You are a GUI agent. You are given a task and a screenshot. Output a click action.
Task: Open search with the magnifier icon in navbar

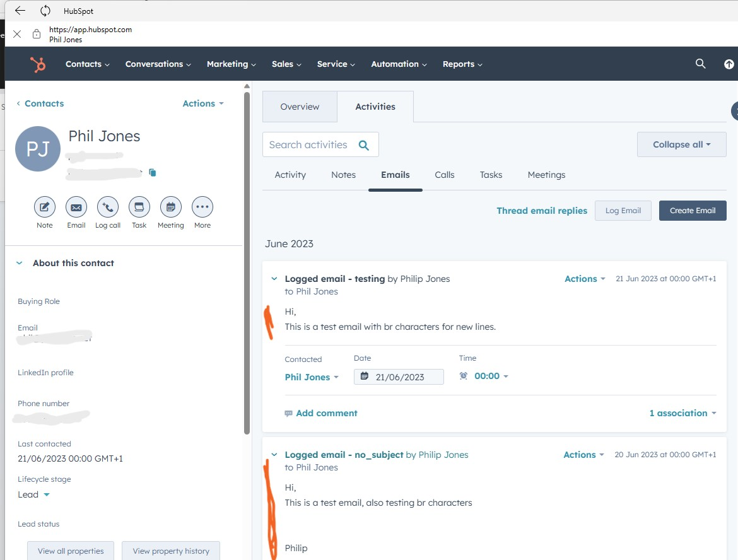click(x=700, y=64)
